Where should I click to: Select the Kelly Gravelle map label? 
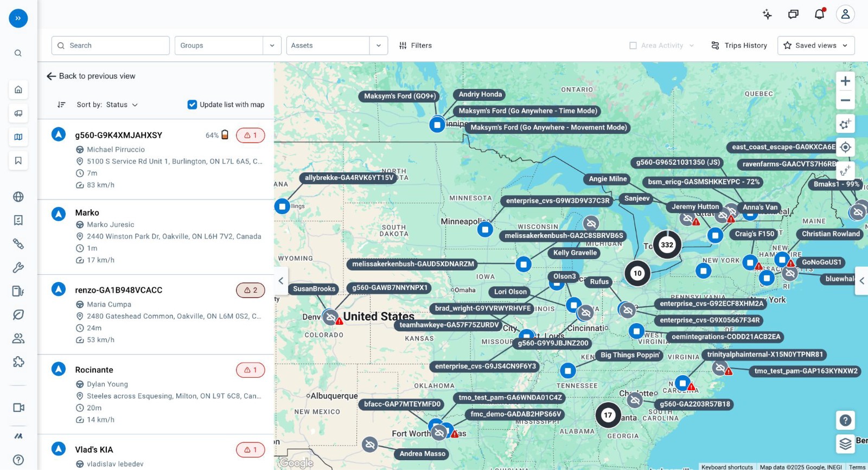pyautogui.click(x=575, y=253)
